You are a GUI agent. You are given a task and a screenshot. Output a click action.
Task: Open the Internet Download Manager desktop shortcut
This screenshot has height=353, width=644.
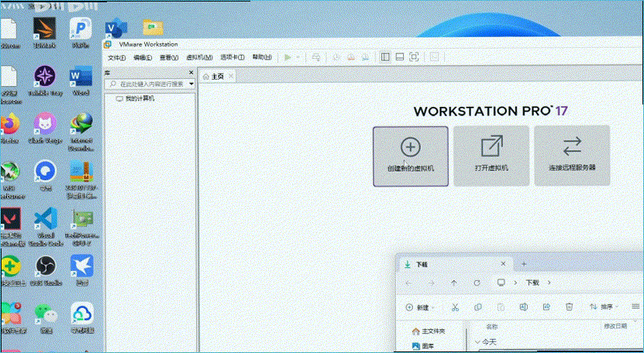point(81,132)
